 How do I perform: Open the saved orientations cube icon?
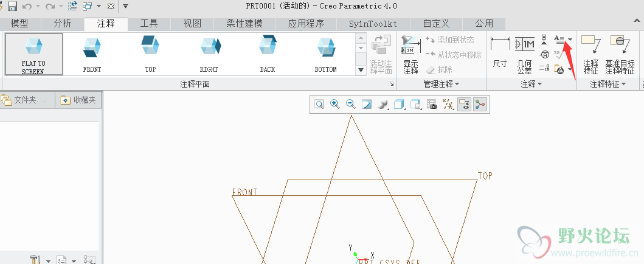click(x=399, y=104)
